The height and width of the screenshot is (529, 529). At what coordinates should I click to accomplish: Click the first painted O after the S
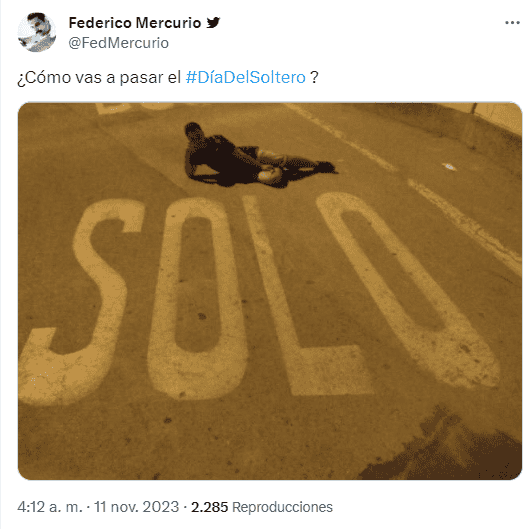click(197, 297)
